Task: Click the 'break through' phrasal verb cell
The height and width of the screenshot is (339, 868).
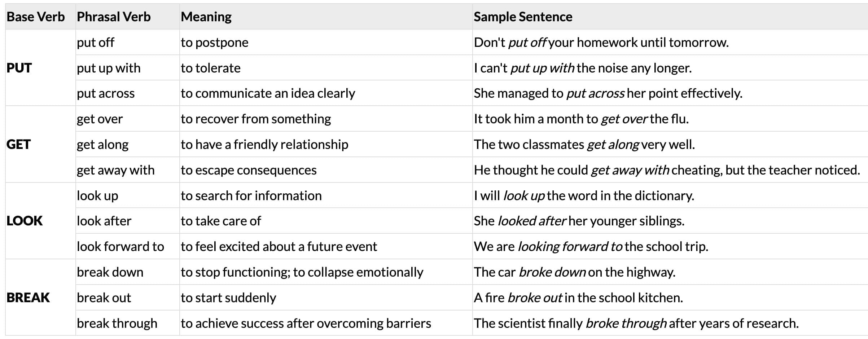Action: (117, 323)
